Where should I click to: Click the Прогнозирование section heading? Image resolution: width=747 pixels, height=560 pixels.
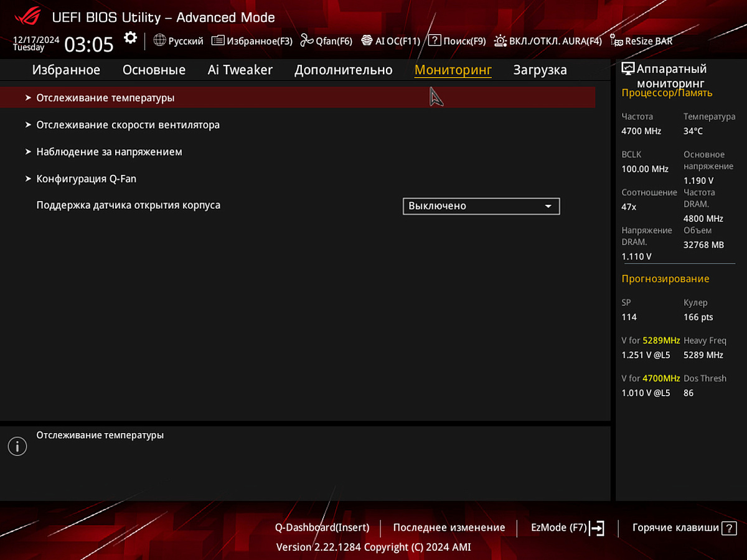tap(665, 279)
